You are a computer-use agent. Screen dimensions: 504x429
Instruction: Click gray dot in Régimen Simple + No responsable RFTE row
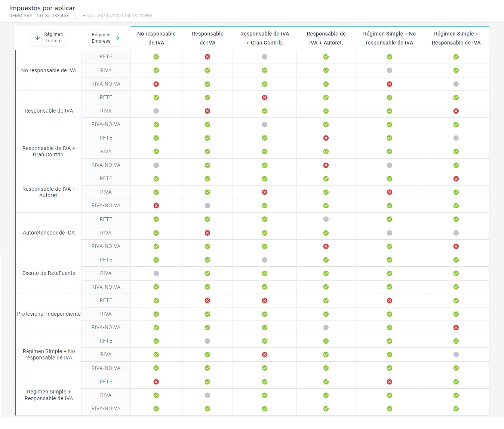pyautogui.click(x=208, y=341)
